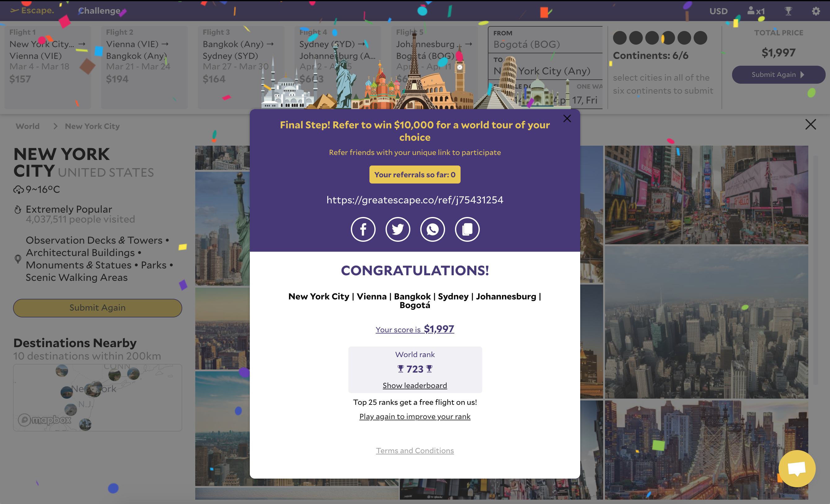Open the chat support bubble
Viewport: 830px width, 504px height.
click(x=797, y=469)
